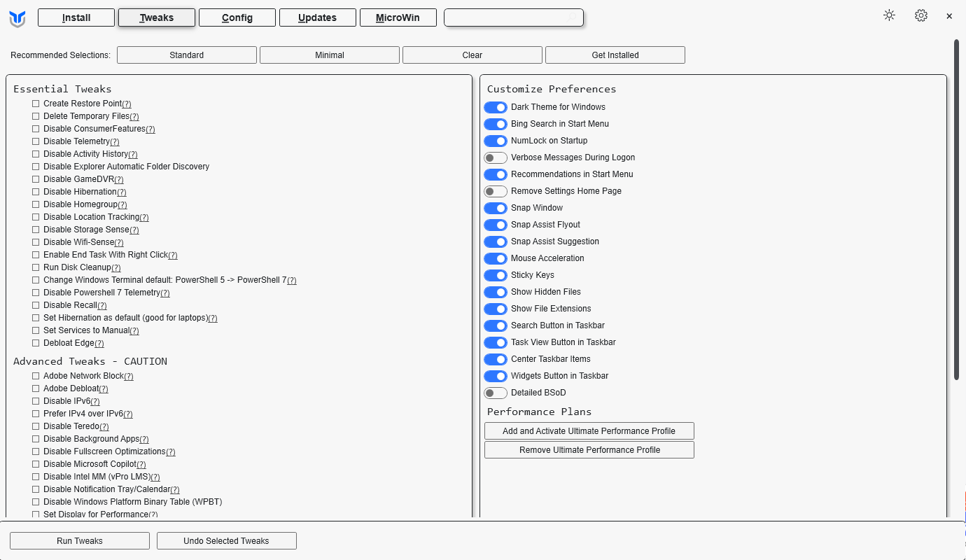The height and width of the screenshot is (560, 966).
Task: Open the Config tab
Action: [x=237, y=17]
